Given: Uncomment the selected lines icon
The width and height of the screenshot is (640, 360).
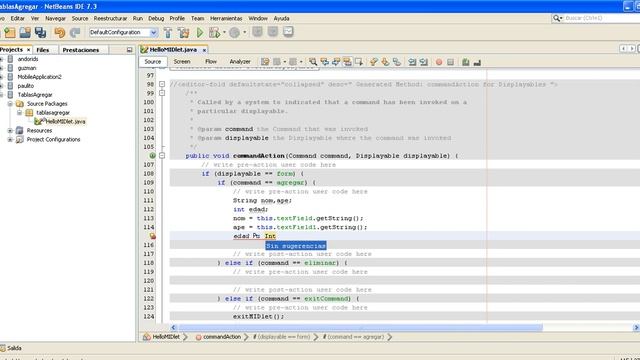Looking at the screenshot, I should click(477, 62).
